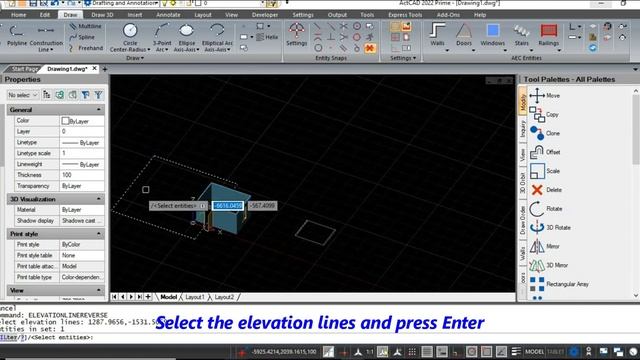
Task: Open Entity Snaps Settings icon
Action: (296, 34)
